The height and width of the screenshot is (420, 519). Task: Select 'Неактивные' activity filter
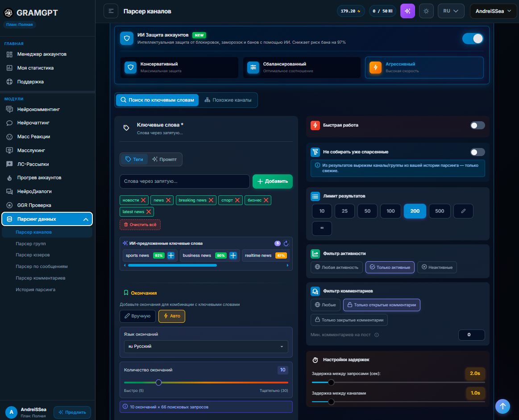pos(437,267)
